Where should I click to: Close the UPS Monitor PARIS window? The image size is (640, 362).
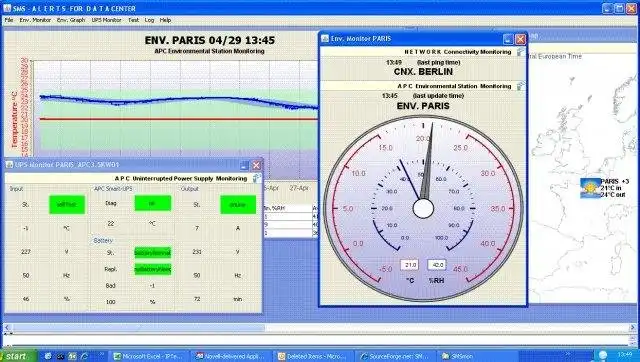pyautogui.click(x=256, y=165)
